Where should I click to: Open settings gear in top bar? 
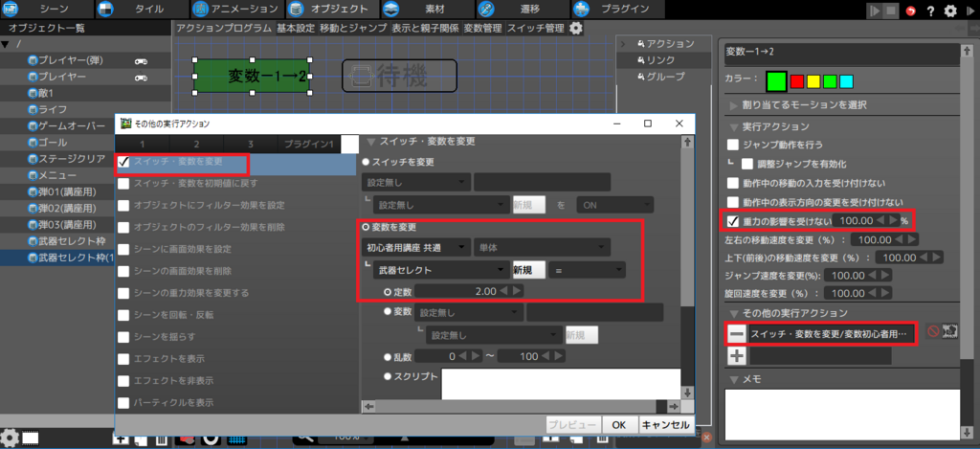[950, 11]
